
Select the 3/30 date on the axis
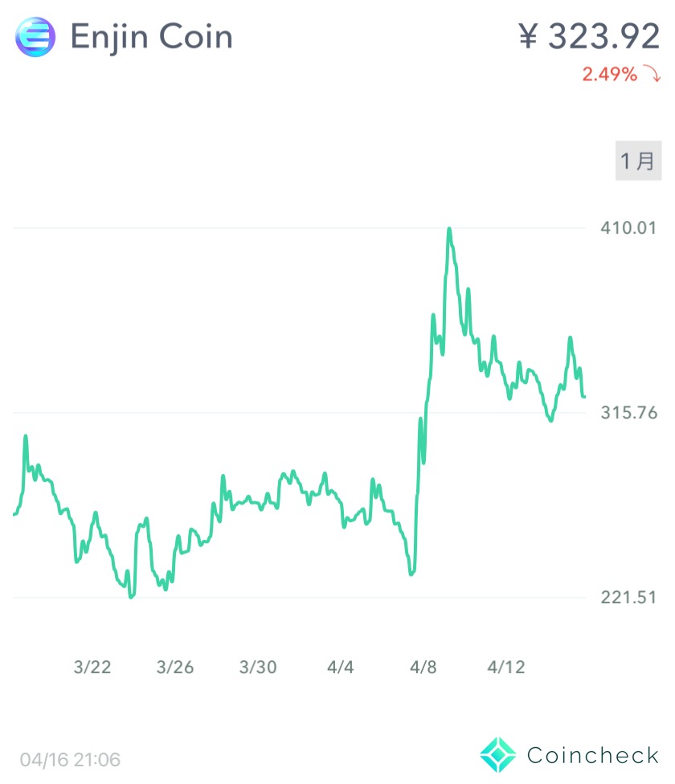(258, 667)
